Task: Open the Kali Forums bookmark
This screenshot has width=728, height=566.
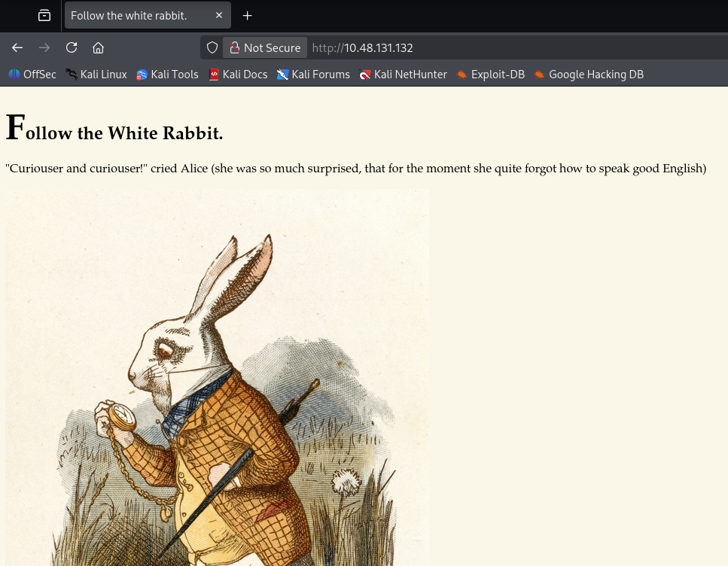Action: pos(313,74)
